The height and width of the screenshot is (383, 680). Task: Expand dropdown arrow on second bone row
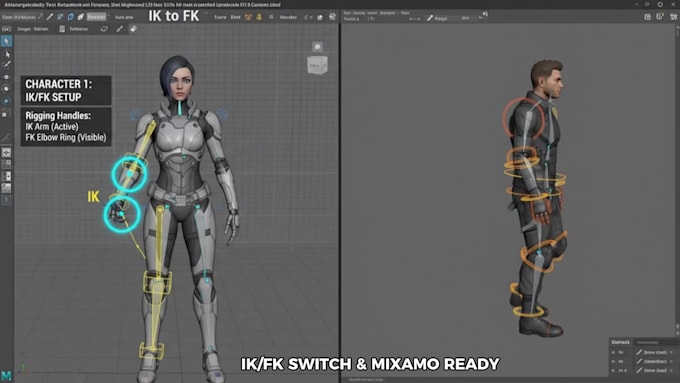pyautogui.click(x=672, y=361)
